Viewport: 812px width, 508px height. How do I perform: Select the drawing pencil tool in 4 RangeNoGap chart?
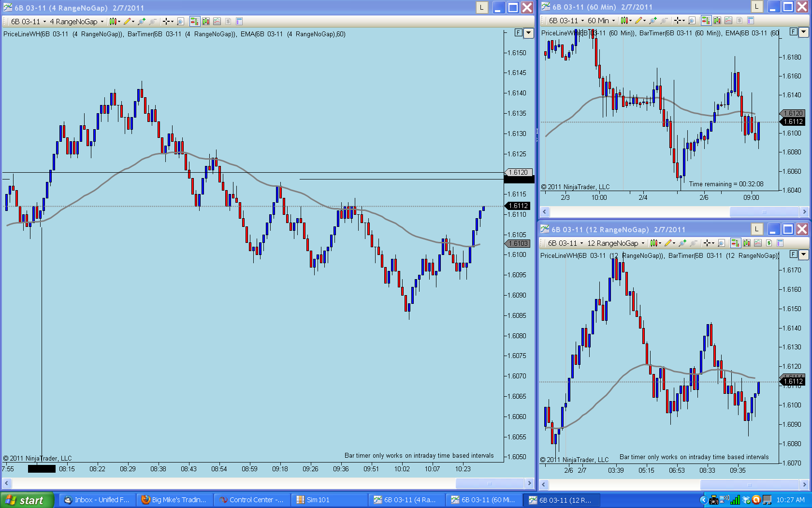point(128,21)
